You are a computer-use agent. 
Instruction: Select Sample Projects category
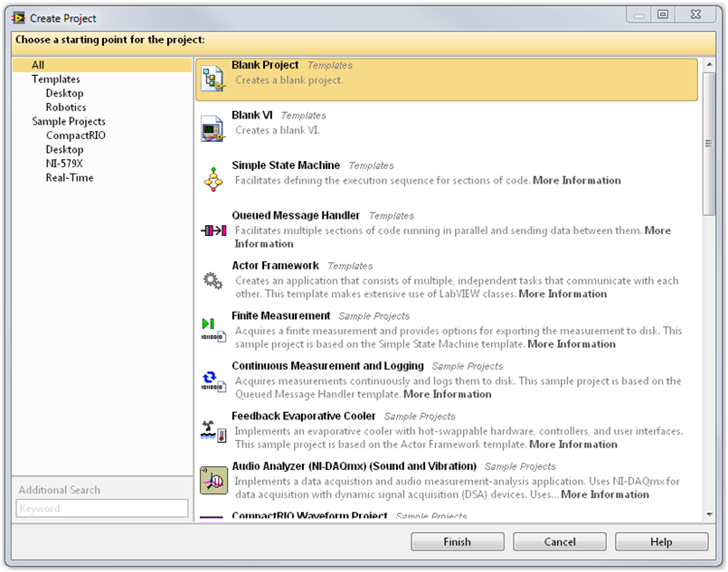pyautogui.click(x=69, y=121)
